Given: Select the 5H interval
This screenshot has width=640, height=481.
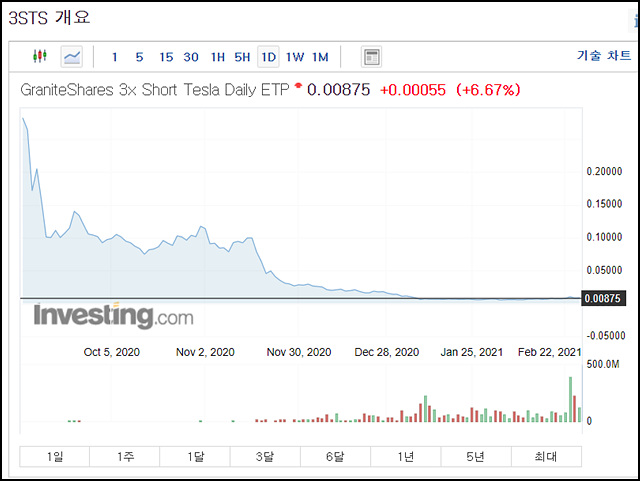Looking at the screenshot, I should [242, 57].
